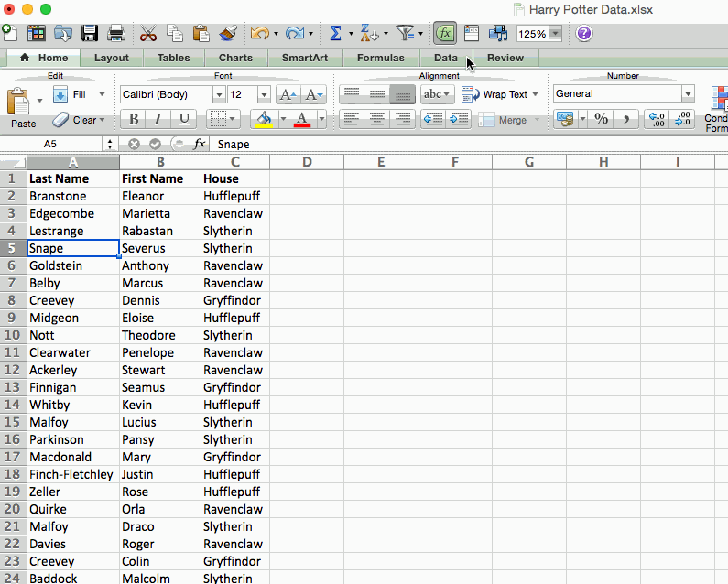Select column B header
This screenshot has width=728, height=584.
click(160, 162)
